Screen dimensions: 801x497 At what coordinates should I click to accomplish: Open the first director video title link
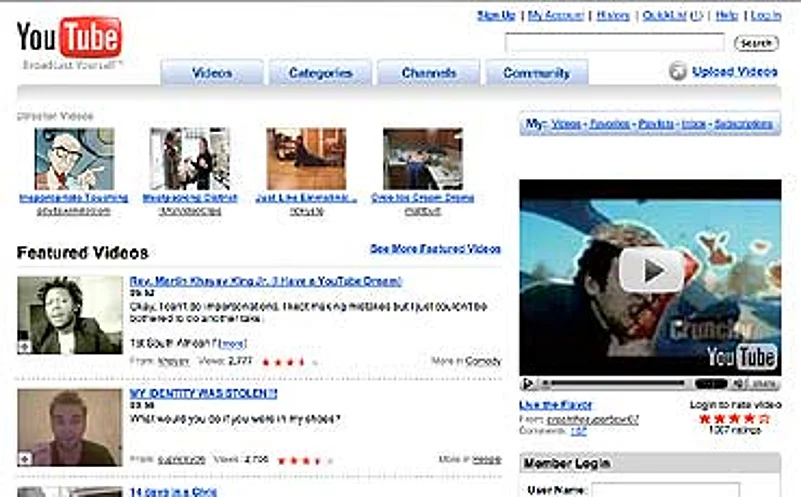74,198
